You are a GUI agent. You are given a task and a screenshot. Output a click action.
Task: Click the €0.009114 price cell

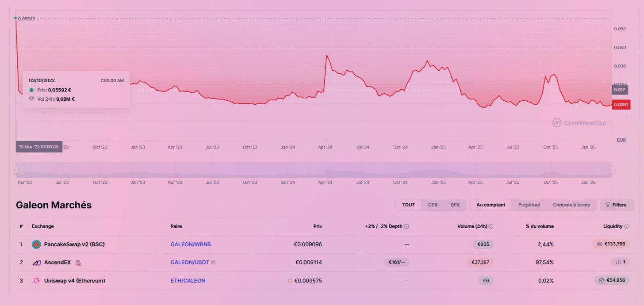(x=308, y=263)
